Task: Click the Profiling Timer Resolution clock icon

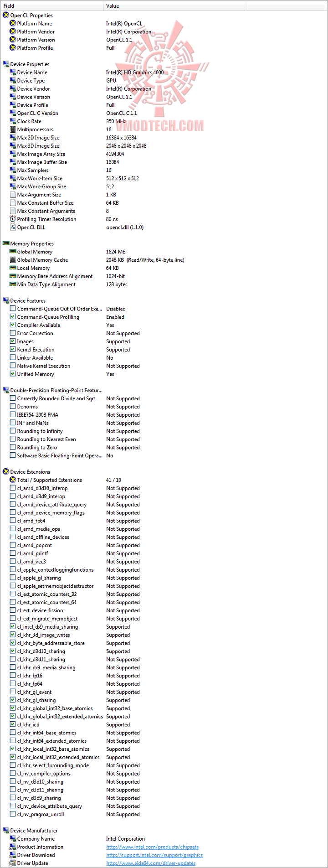Action: point(13,219)
